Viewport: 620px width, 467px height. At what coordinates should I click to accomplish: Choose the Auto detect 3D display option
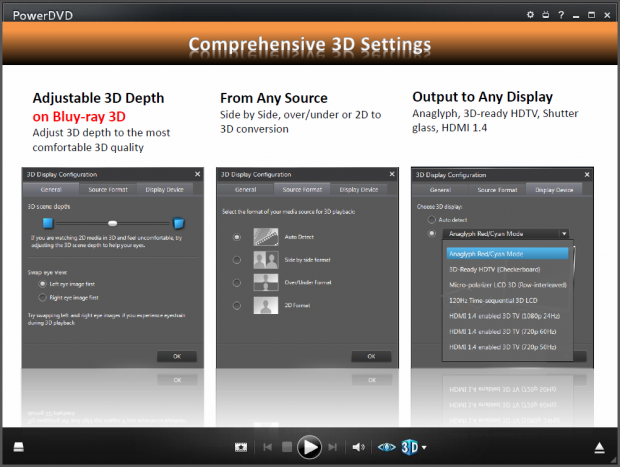[432, 218]
